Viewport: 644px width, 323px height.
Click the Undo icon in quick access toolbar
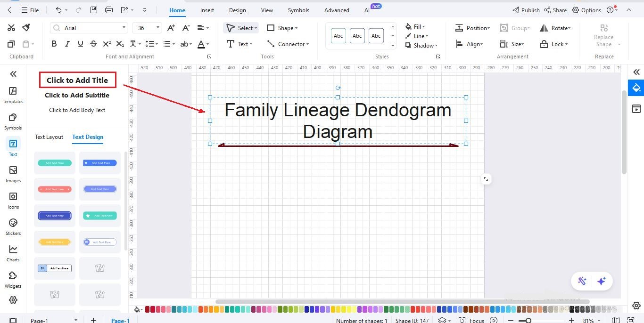tap(57, 9)
